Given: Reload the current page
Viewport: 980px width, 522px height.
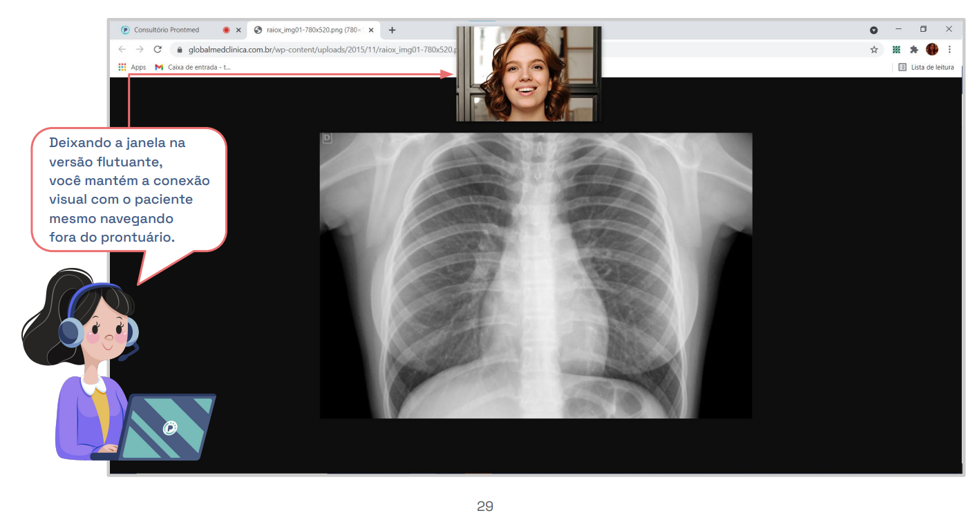Looking at the screenshot, I should tap(158, 50).
